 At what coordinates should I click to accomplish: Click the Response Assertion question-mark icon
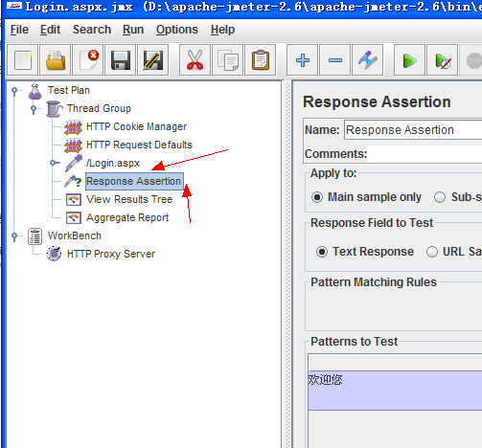(73, 181)
